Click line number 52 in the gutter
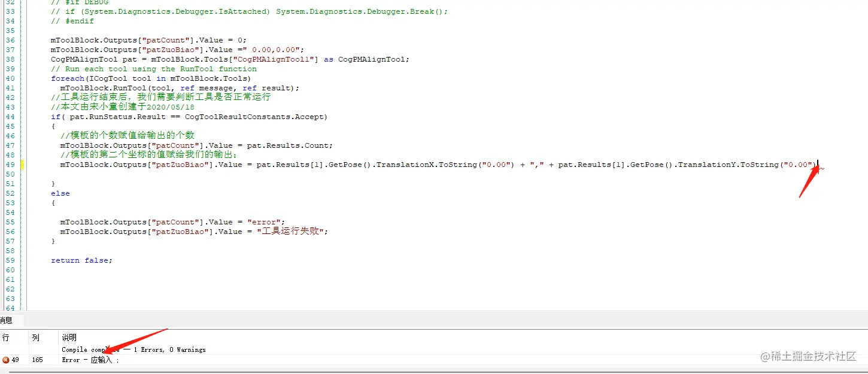 [10, 193]
